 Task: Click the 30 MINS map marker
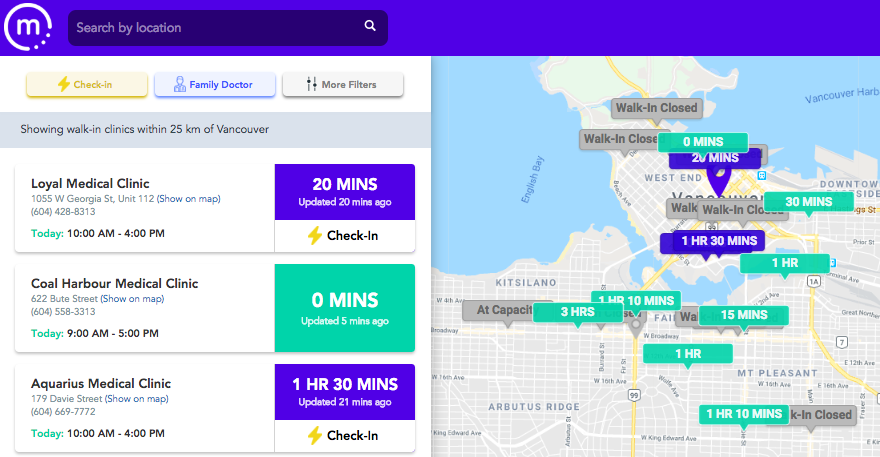tap(808, 202)
